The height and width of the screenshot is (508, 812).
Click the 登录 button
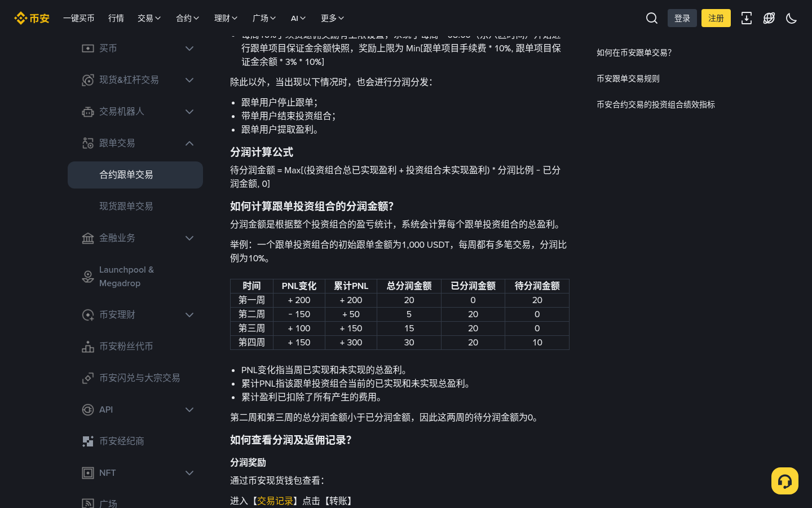point(682,18)
